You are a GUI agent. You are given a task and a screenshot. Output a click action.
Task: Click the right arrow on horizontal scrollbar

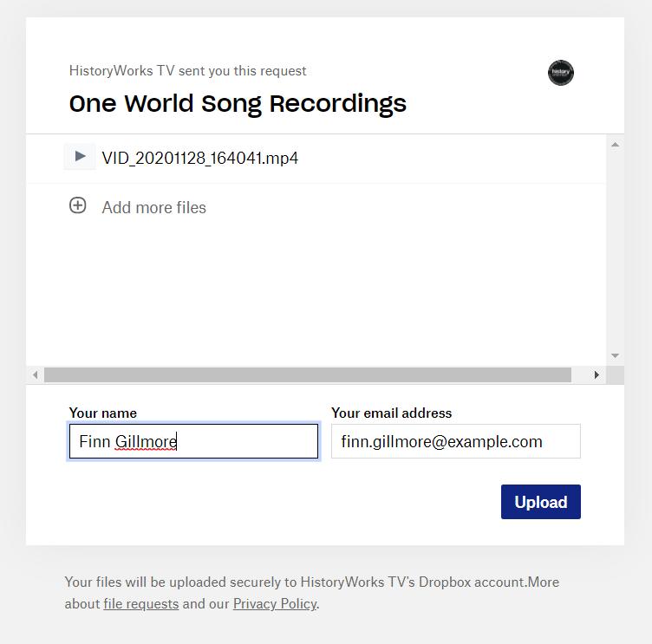click(x=597, y=375)
